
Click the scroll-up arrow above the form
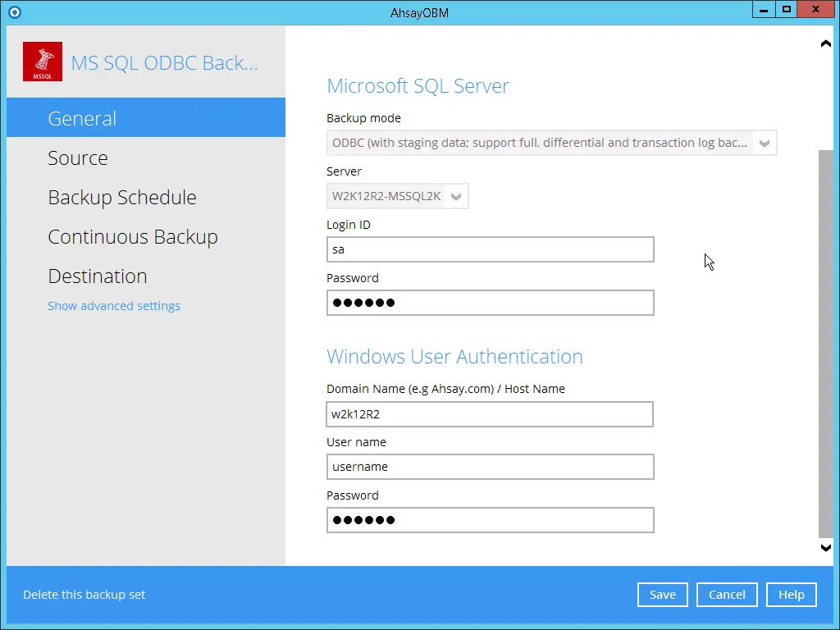[826, 43]
